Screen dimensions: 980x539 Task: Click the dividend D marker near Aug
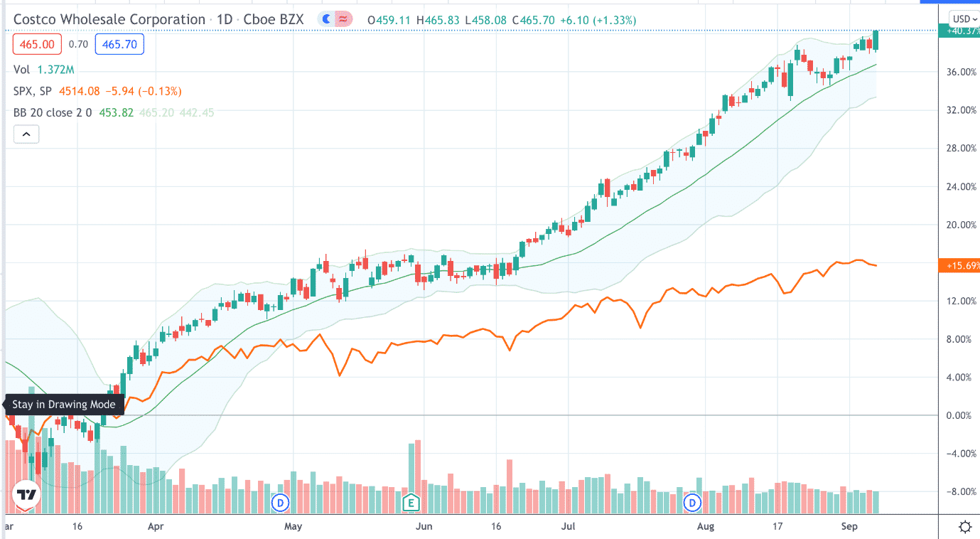point(693,503)
